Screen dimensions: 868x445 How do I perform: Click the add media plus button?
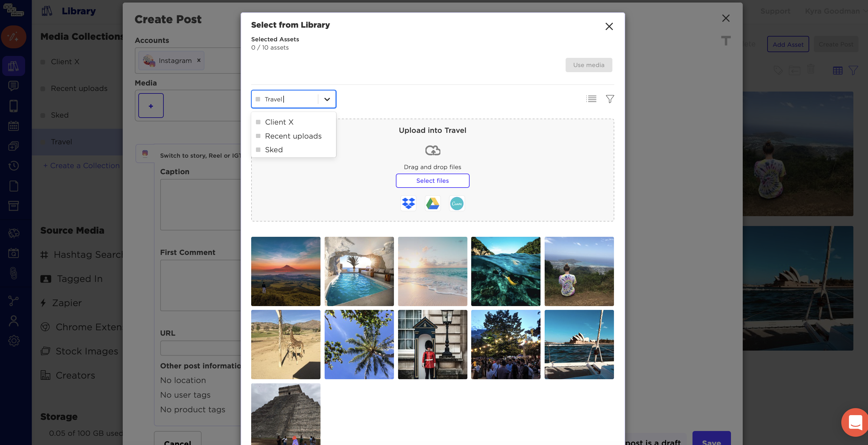(x=151, y=106)
